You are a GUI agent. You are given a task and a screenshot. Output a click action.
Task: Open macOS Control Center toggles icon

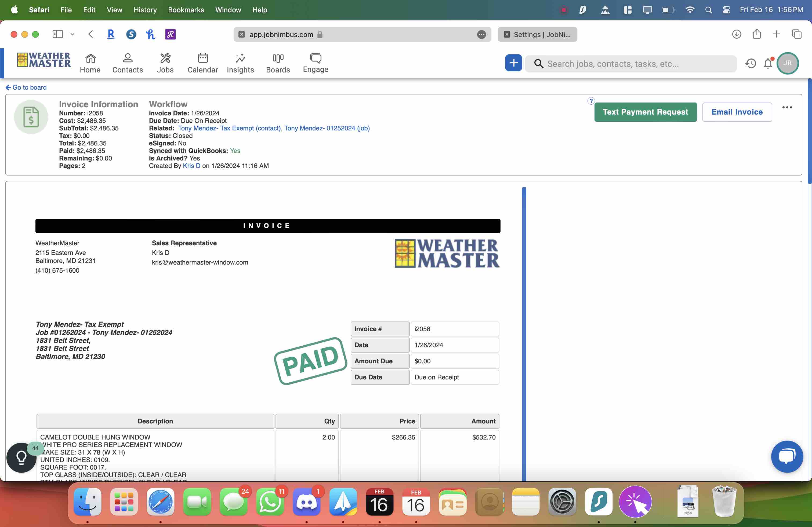click(x=726, y=10)
